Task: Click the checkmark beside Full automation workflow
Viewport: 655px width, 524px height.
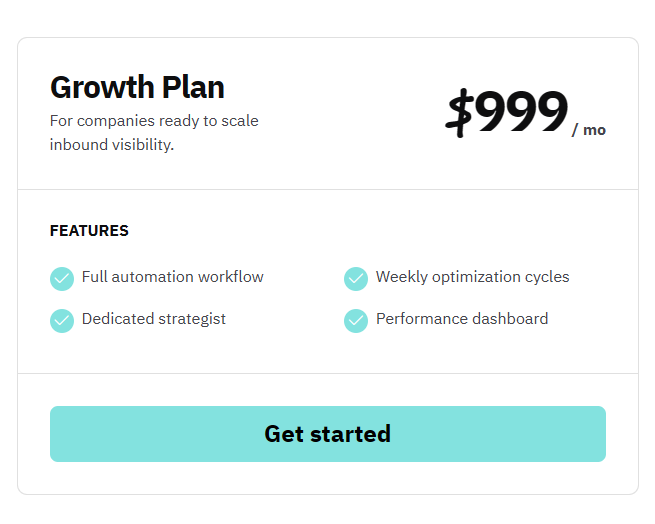Action: point(62,278)
